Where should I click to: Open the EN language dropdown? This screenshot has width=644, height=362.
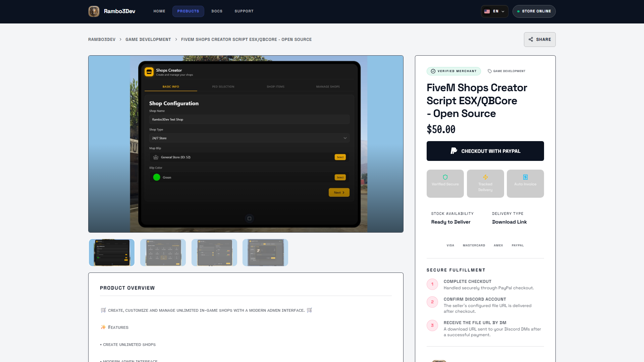click(x=495, y=11)
